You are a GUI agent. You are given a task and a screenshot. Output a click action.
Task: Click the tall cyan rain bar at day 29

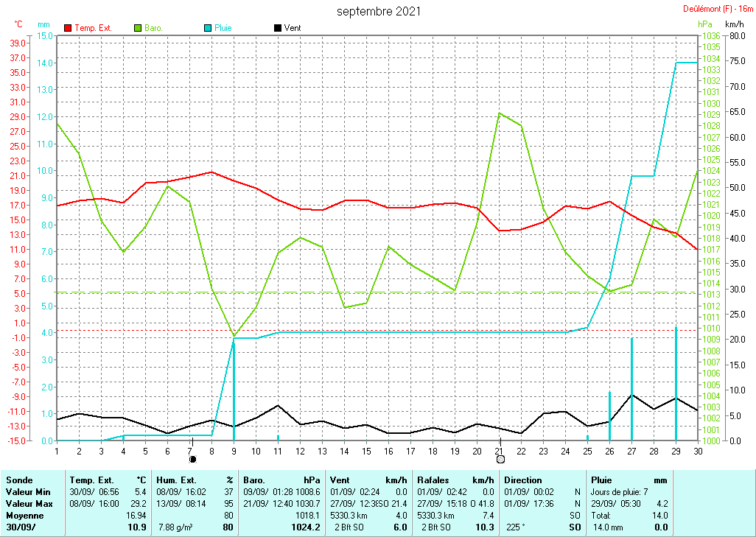click(x=676, y=383)
